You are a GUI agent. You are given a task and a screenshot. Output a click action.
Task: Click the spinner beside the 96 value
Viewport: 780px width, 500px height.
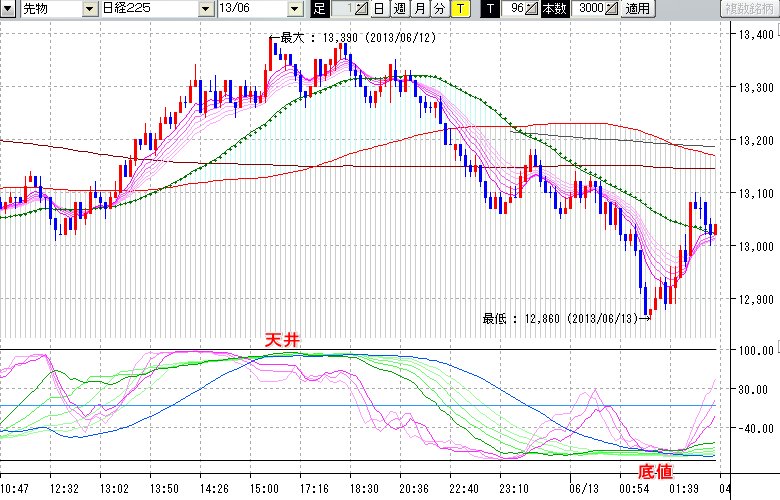click(532, 9)
